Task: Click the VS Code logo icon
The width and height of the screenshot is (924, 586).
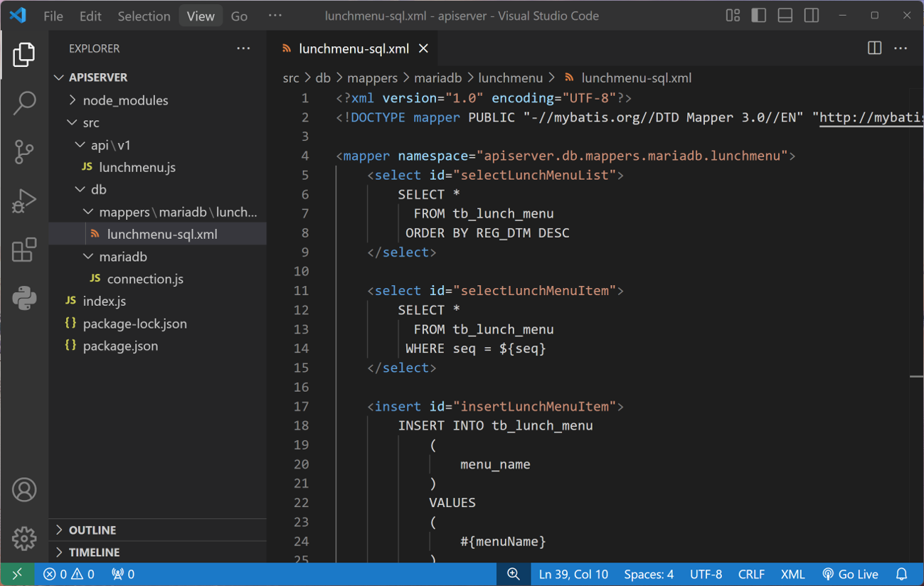Action: [x=18, y=15]
